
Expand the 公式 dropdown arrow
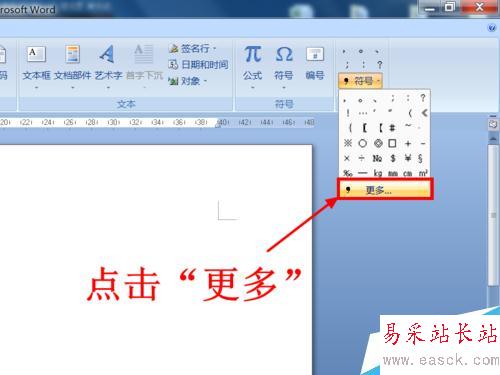(253, 88)
